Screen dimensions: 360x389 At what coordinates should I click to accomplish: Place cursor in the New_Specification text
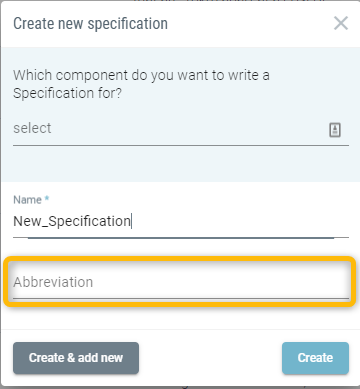pos(72,221)
